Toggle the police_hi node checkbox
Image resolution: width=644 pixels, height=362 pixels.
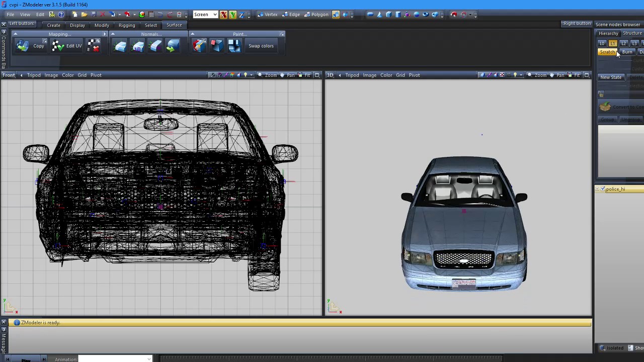click(603, 189)
